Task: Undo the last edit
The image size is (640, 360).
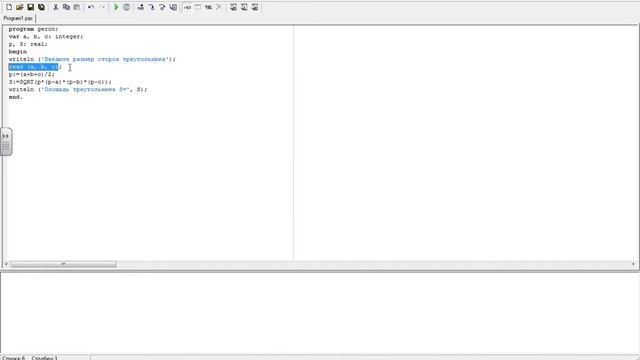Action: (x=91, y=7)
